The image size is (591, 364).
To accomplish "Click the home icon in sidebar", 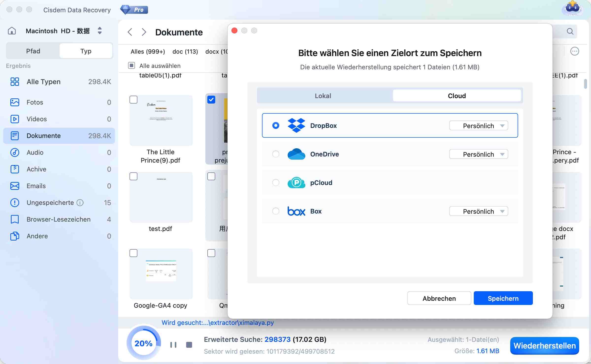I will (12, 31).
